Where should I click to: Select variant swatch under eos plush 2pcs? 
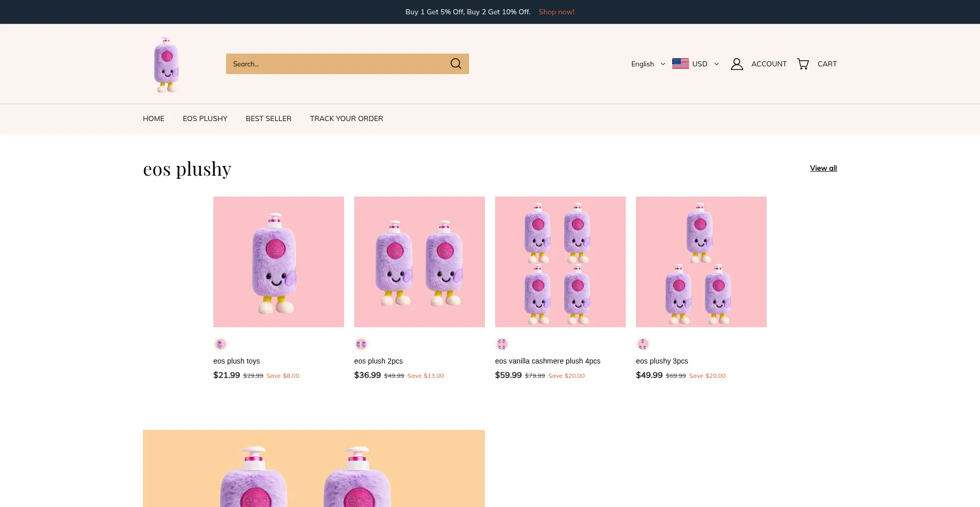tap(361, 344)
